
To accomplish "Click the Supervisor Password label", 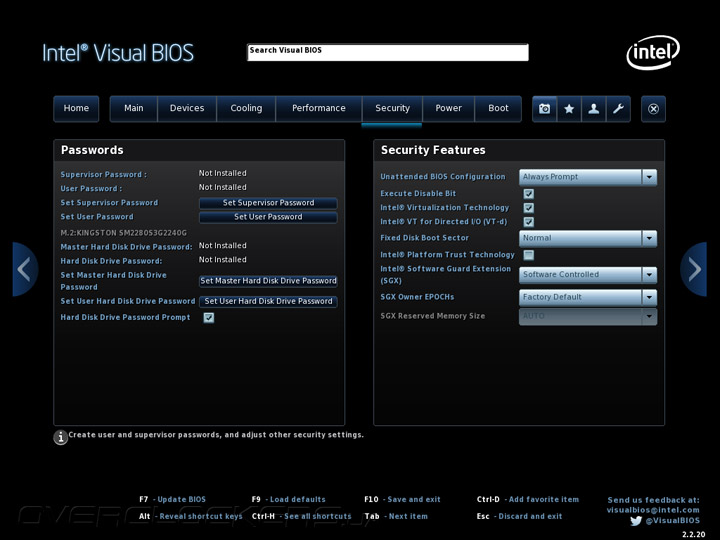I will click(x=104, y=174).
